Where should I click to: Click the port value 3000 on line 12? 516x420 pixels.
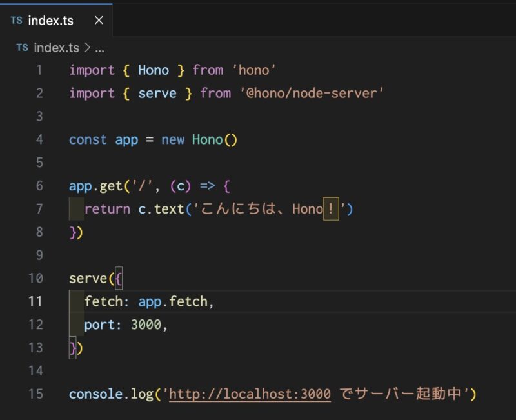(146, 325)
